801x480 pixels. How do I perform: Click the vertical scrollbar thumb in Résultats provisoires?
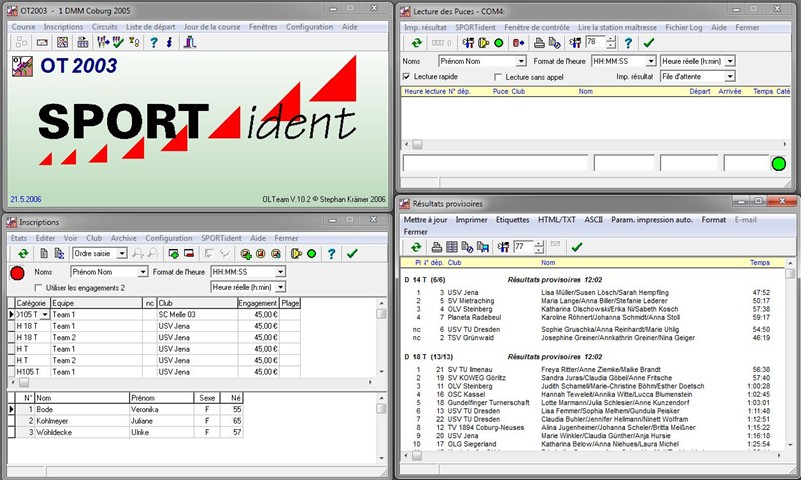pyautogui.click(x=790, y=274)
